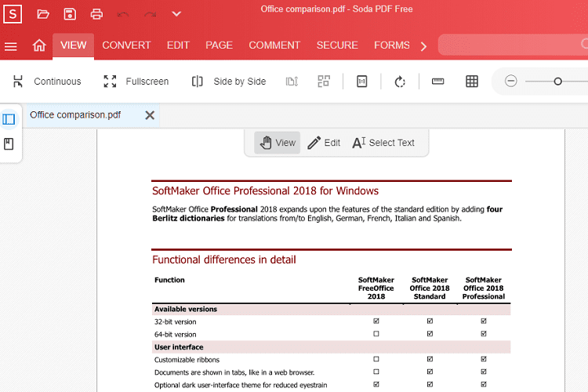Open the bookmarks side panel
The width and height of the screenshot is (588, 392).
point(9,144)
